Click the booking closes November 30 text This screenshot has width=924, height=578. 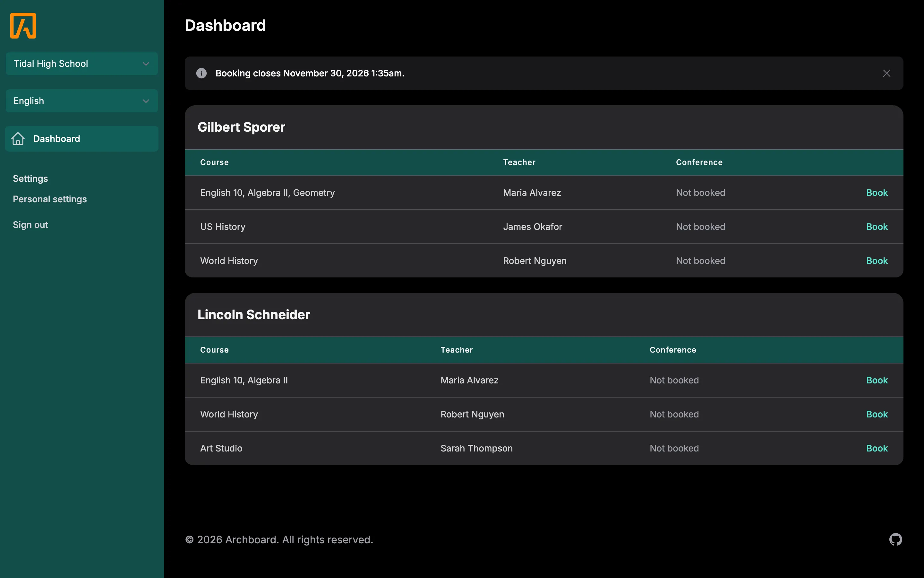[310, 74]
